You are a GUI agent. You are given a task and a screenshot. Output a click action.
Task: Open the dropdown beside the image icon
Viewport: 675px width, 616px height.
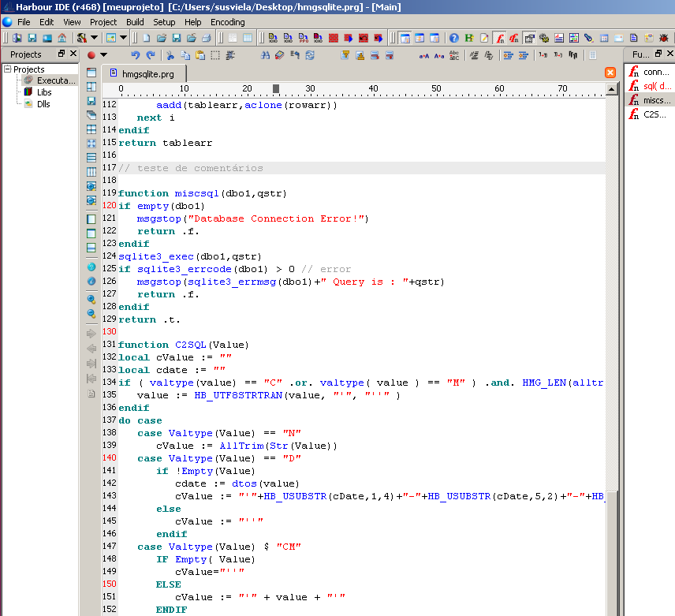click(124, 38)
